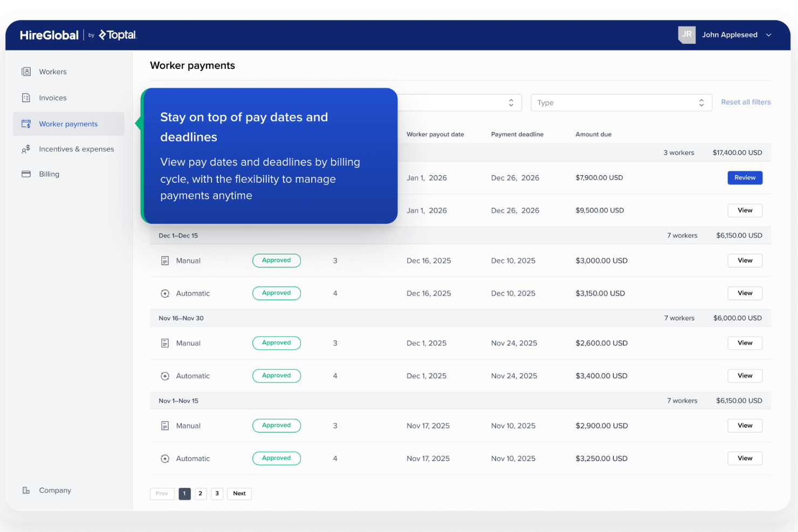Click the 3 workers summary text
Viewport: 798px width, 532px height.
pos(679,153)
